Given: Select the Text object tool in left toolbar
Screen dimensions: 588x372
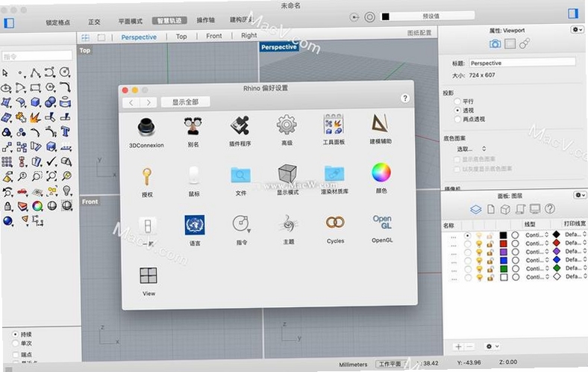Looking at the screenshot, I should tap(66, 131).
